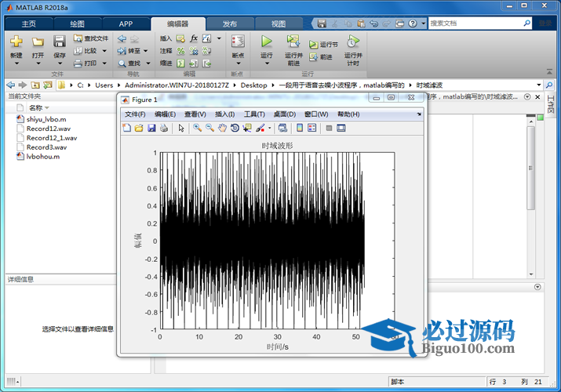Open the Brush tool color dropdown arrow
Screen dimensions: 561x392
(269, 128)
